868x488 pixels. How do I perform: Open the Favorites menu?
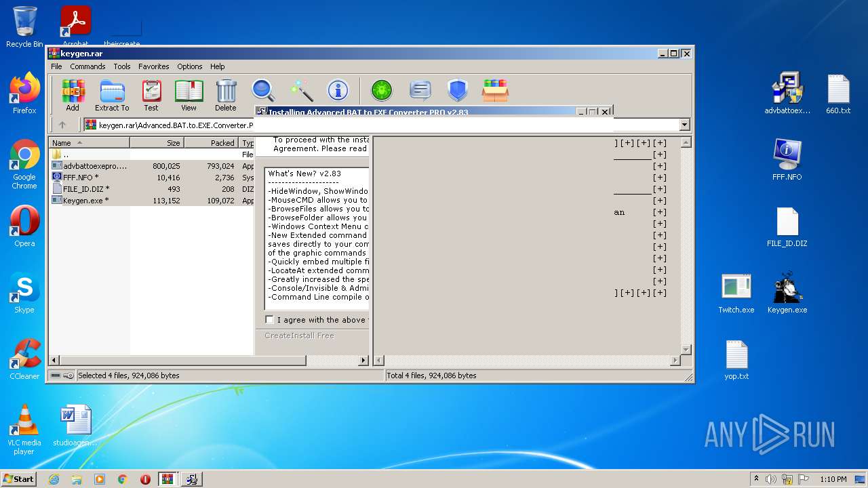[x=154, y=66]
